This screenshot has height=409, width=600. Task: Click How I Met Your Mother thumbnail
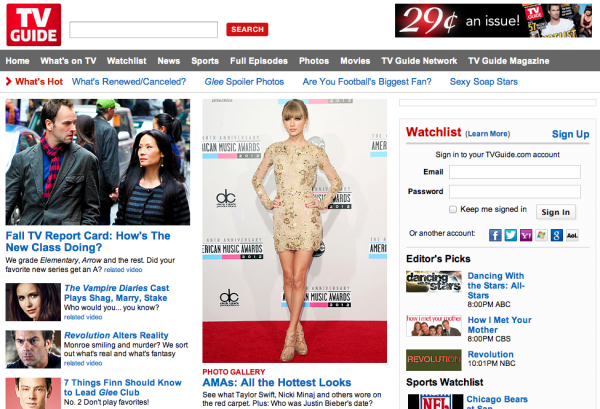pyautogui.click(x=434, y=326)
